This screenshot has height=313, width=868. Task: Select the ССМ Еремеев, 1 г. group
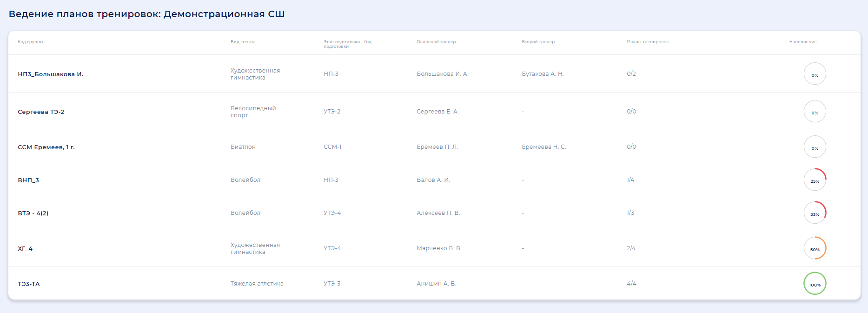point(46,147)
